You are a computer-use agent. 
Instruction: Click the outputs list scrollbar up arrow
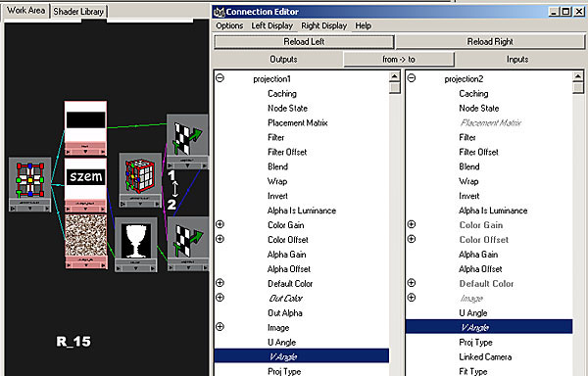click(395, 76)
